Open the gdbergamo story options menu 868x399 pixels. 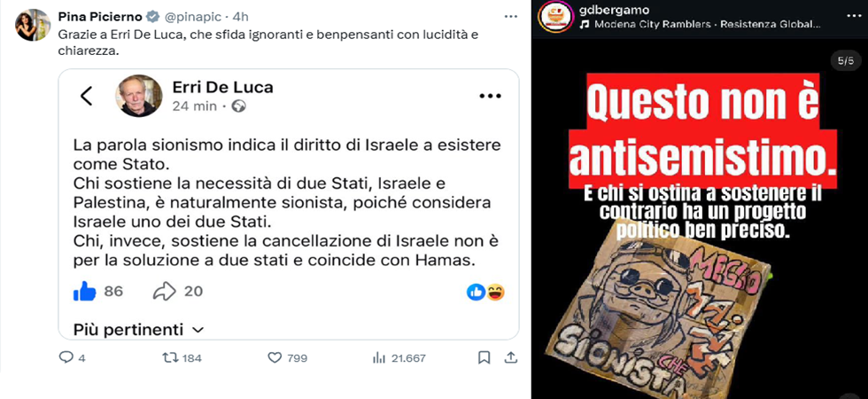coord(849,16)
